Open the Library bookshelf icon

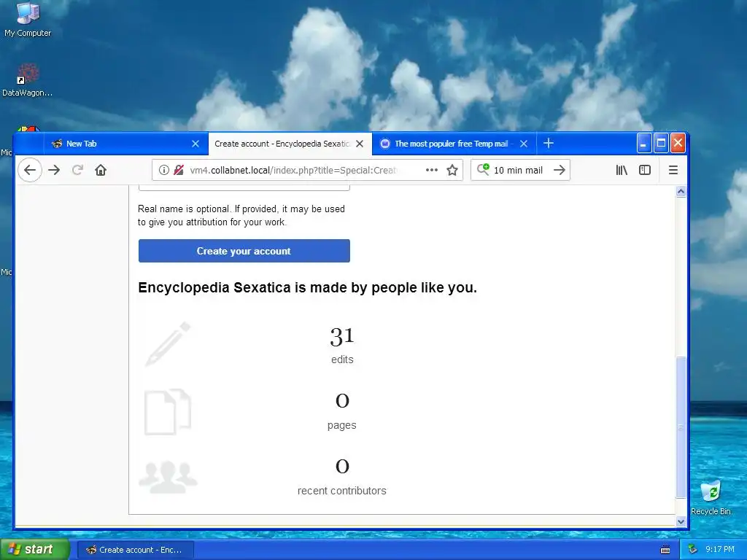[x=622, y=170]
